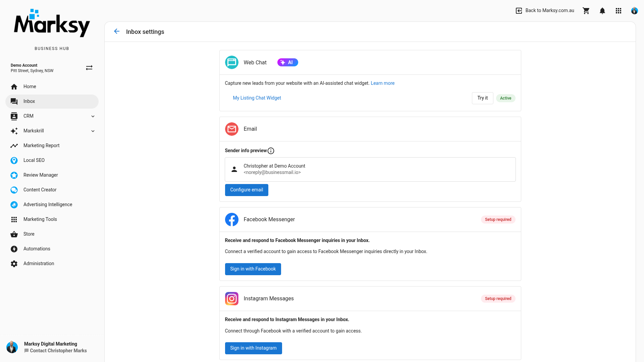Open the apps grid launcher icon
This screenshot has height=362, width=644.
(x=619, y=11)
